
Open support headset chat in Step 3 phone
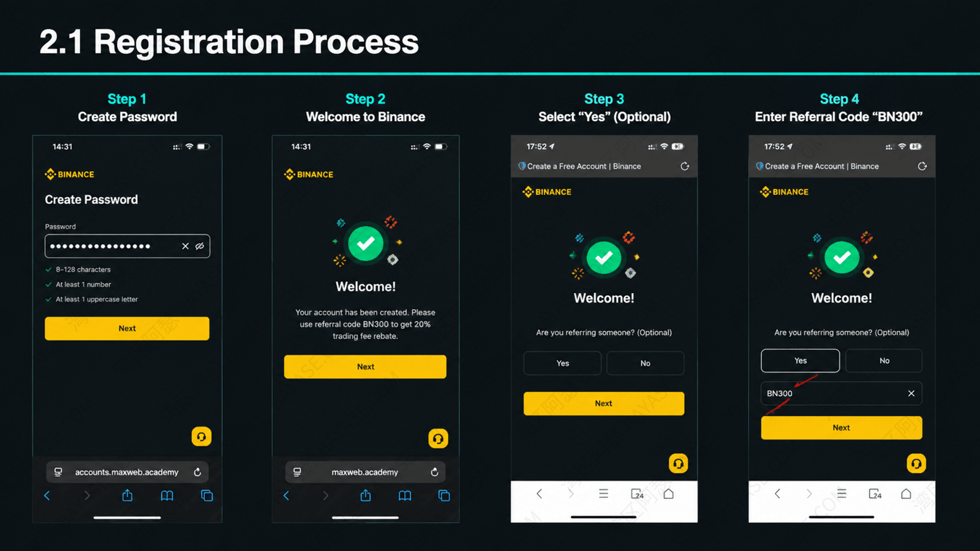[x=678, y=463]
